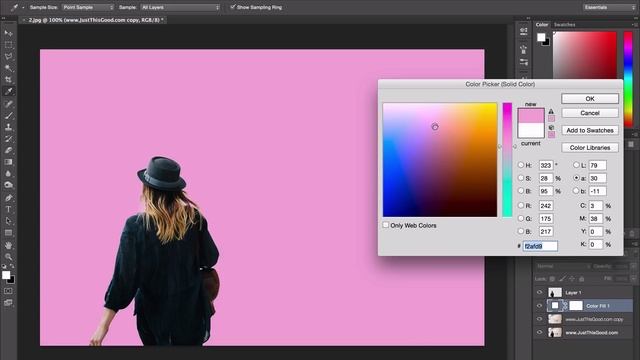The height and width of the screenshot is (360, 640).
Task: Select the Crop tool
Action: [8, 80]
